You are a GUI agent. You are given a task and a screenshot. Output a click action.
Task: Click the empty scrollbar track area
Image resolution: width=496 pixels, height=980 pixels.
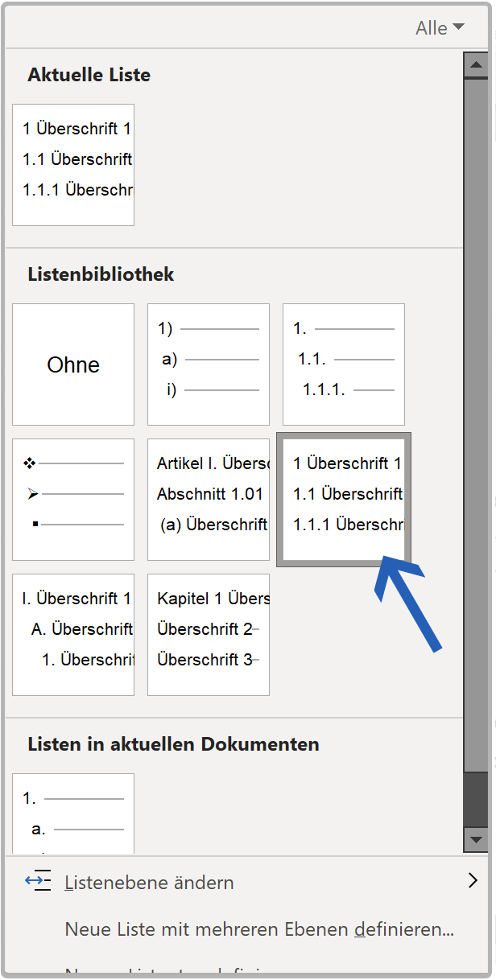tap(476, 402)
